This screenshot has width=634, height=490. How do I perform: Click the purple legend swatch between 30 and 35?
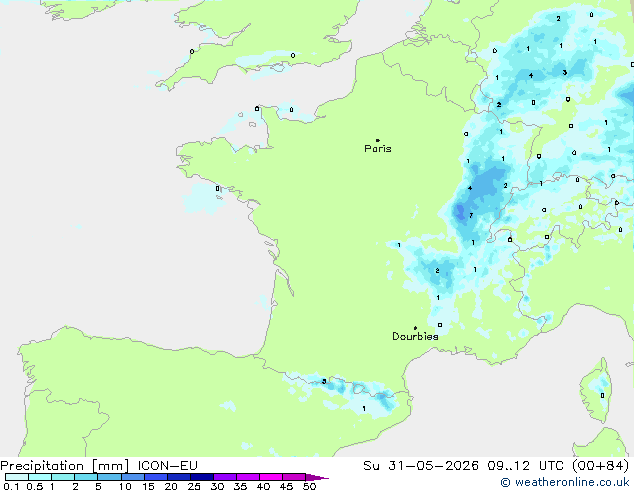[x=225, y=477]
